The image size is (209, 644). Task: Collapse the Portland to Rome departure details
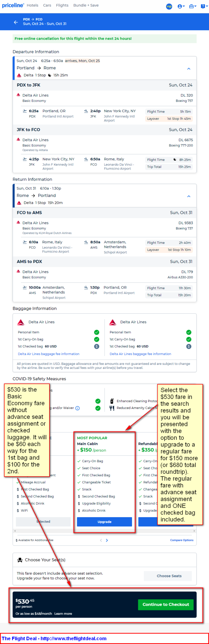point(189,69)
